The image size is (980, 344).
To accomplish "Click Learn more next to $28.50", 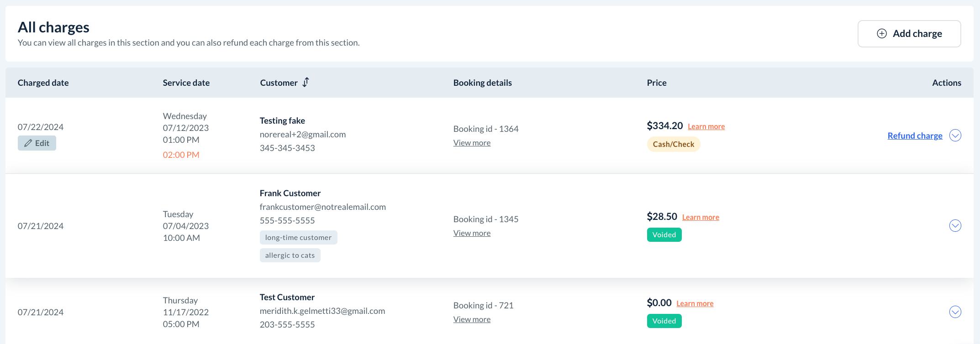I will coord(701,218).
